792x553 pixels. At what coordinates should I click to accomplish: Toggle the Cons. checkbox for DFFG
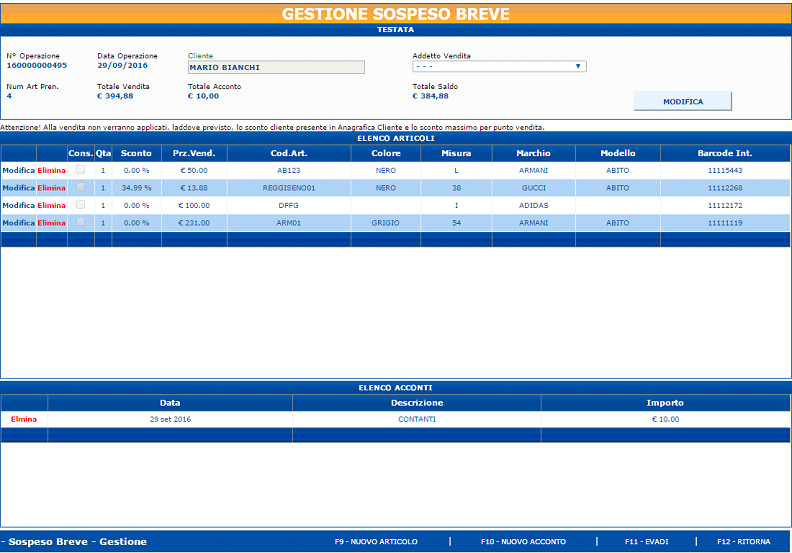click(x=80, y=205)
